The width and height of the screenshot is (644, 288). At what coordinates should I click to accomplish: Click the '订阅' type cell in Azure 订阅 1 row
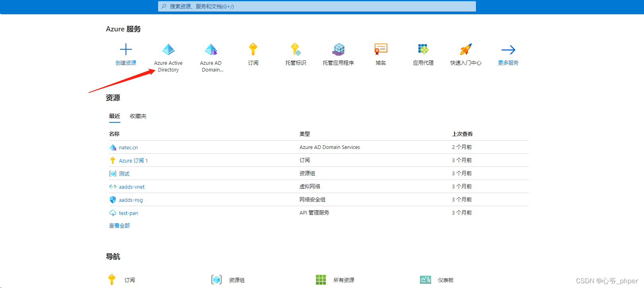(x=305, y=160)
